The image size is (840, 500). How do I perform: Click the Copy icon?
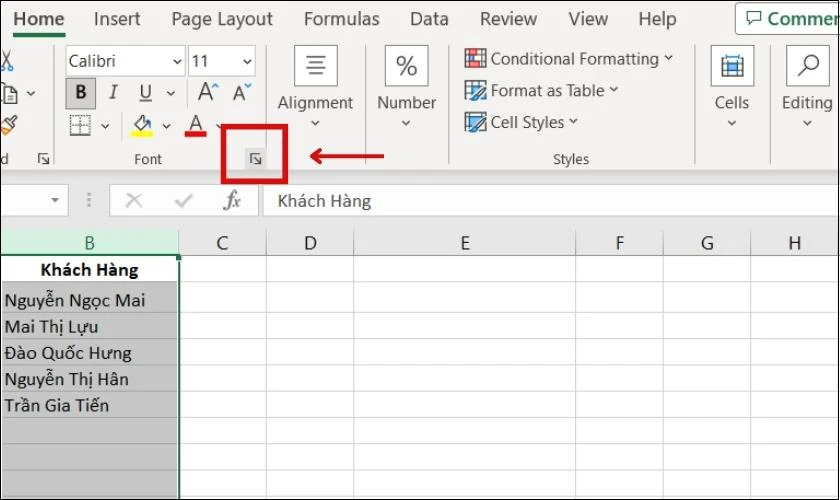(10, 93)
